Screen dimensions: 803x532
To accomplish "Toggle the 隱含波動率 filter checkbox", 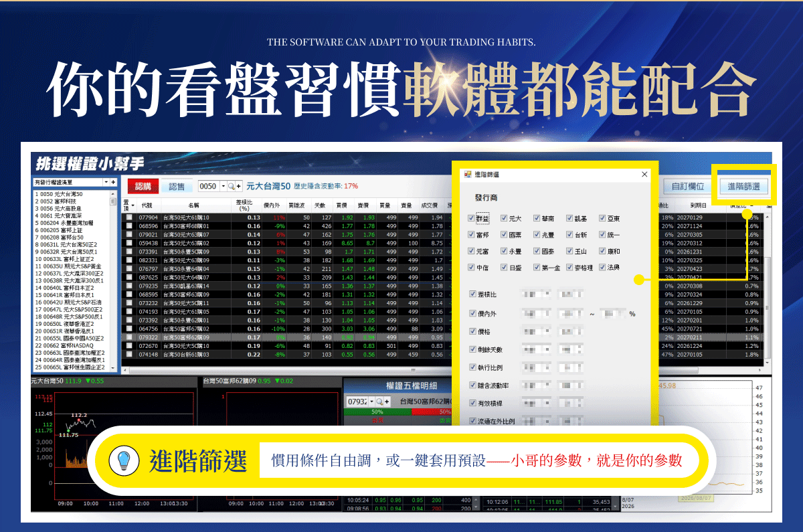I will coord(472,385).
